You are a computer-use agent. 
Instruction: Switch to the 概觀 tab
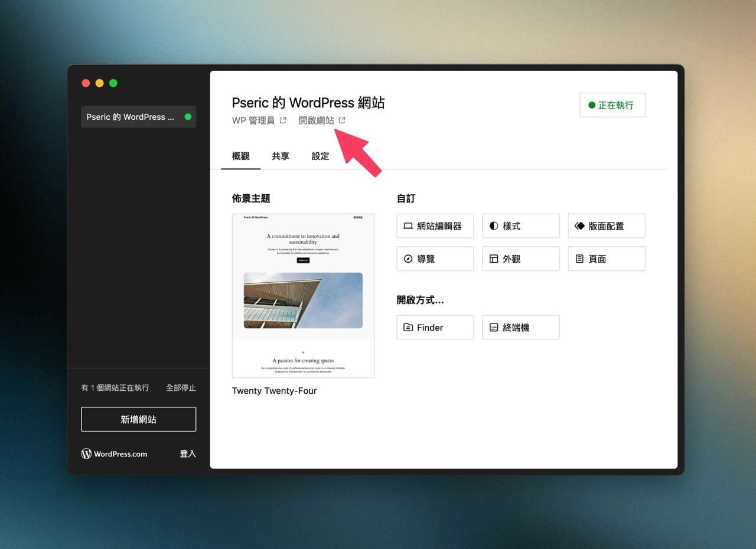click(241, 156)
